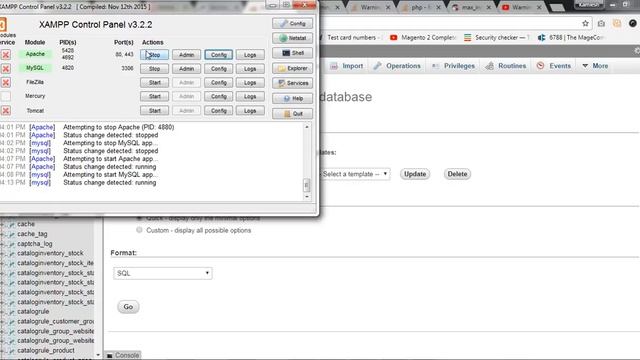Toggle the Tomcat service checkbox
This screenshot has width=640, height=360.
(x=6, y=111)
